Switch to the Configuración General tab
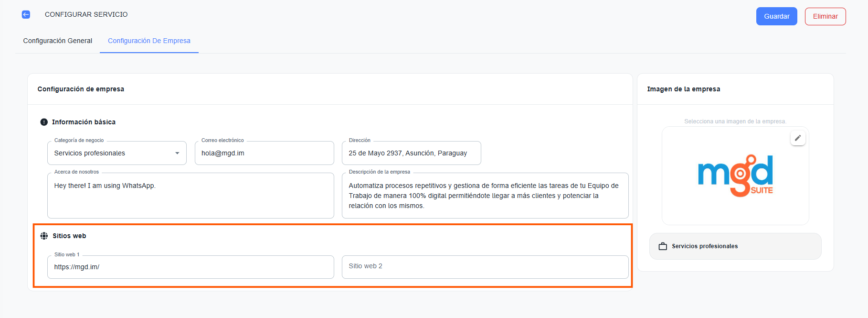868x318 pixels. coord(58,41)
